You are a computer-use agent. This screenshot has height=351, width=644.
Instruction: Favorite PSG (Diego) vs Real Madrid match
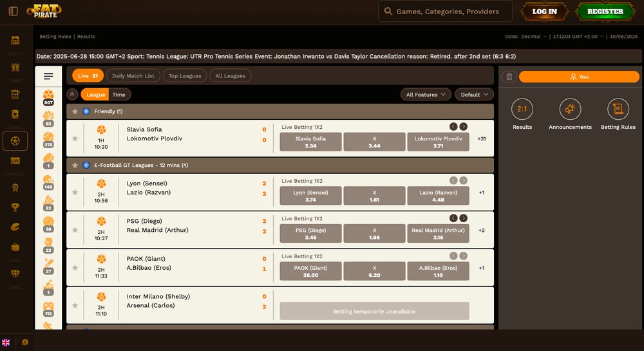[75, 230]
